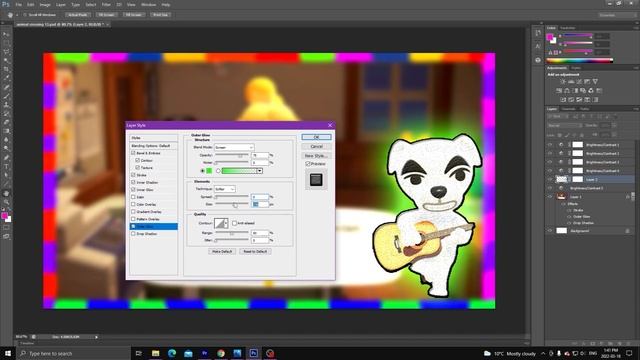Add an Invert adjustment layer
Viewport: 640px width, 360px height.
563,100
